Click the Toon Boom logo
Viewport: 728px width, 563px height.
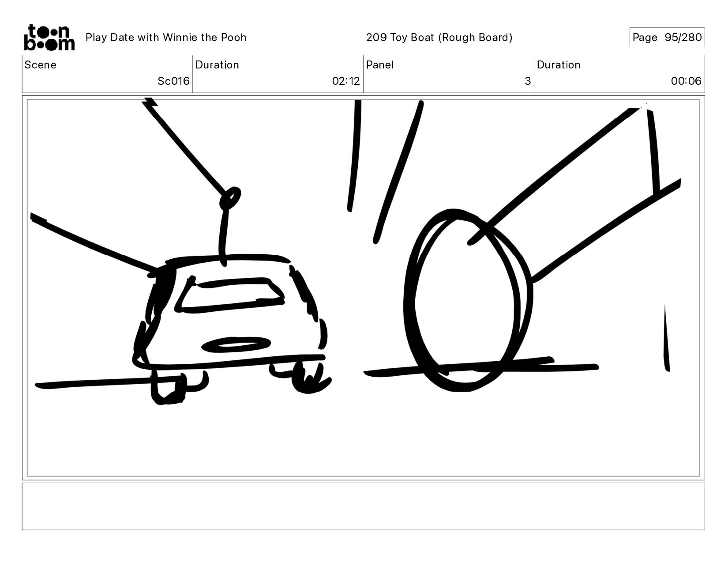(49, 38)
